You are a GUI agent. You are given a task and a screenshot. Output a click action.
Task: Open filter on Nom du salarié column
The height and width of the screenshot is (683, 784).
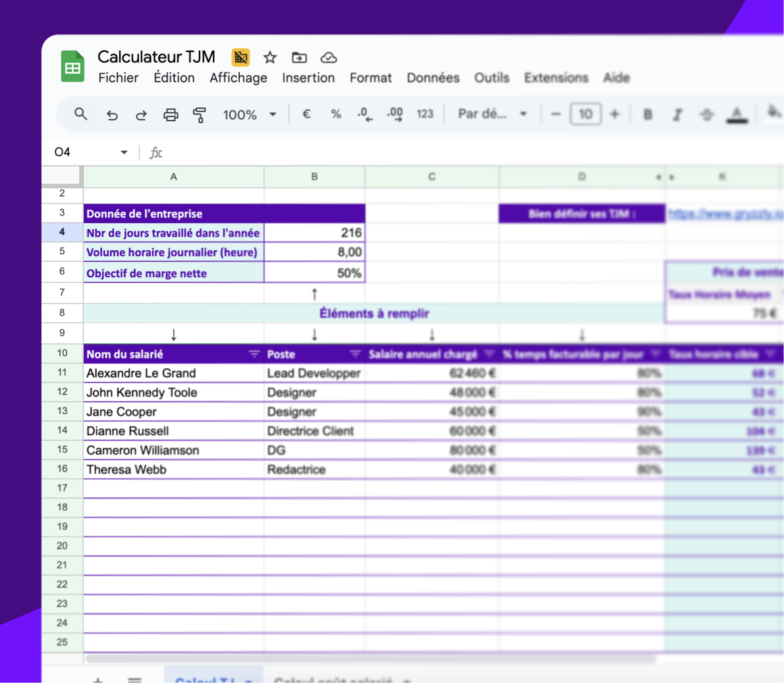[254, 354]
